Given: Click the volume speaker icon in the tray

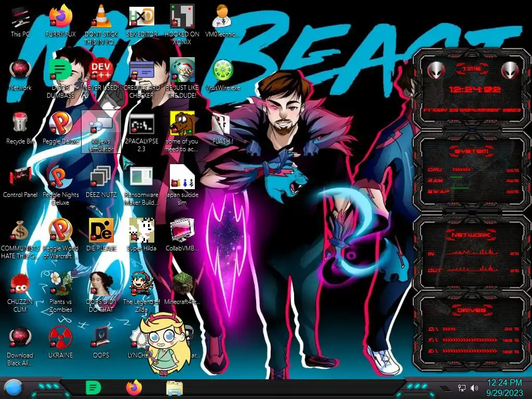Looking at the screenshot, I should pos(474,388).
